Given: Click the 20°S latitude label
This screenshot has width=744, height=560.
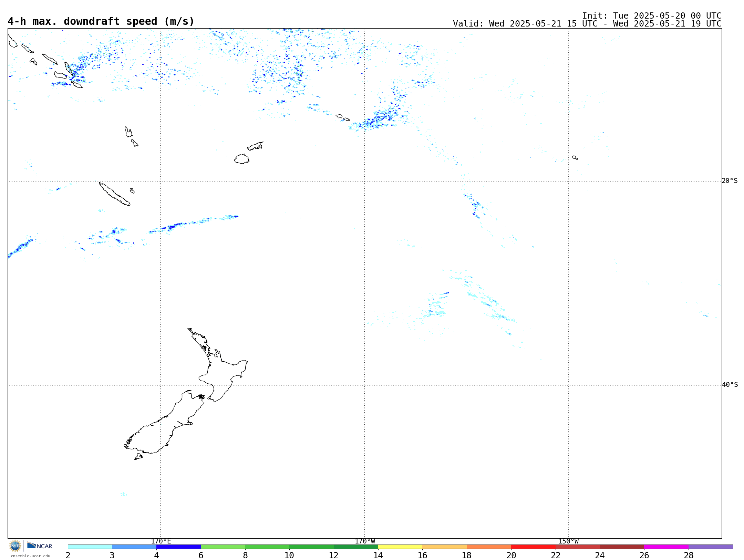Looking at the screenshot, I should (x=730, y=181).
